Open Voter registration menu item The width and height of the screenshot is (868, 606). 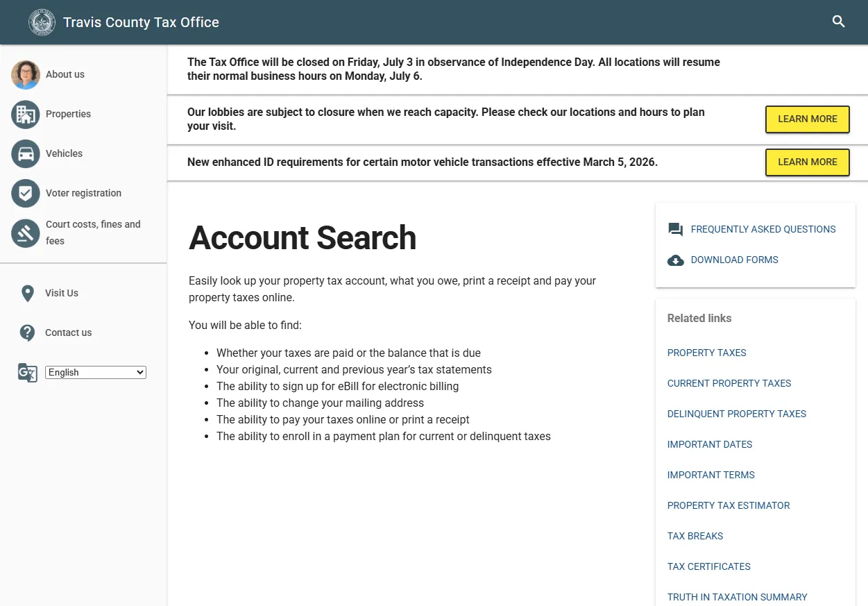tap(83, 193)
